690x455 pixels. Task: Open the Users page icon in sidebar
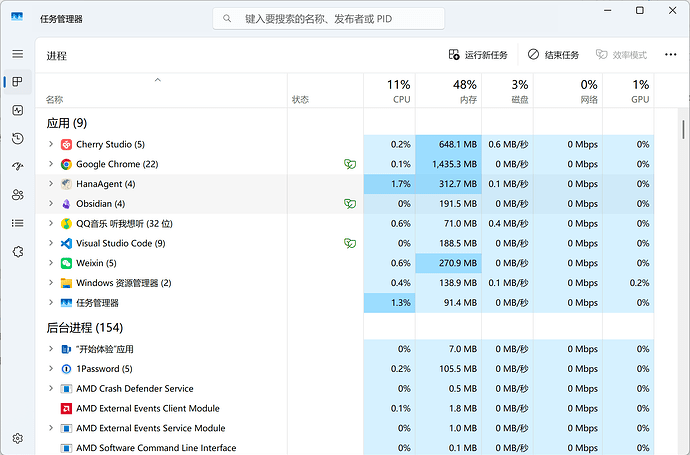point(18,195)
